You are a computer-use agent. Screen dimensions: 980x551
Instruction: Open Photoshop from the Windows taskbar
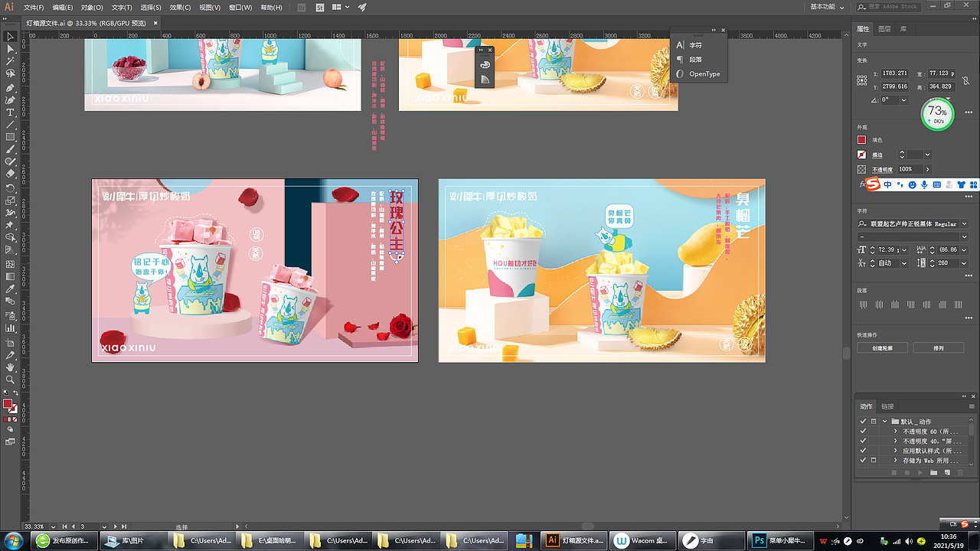782,540
